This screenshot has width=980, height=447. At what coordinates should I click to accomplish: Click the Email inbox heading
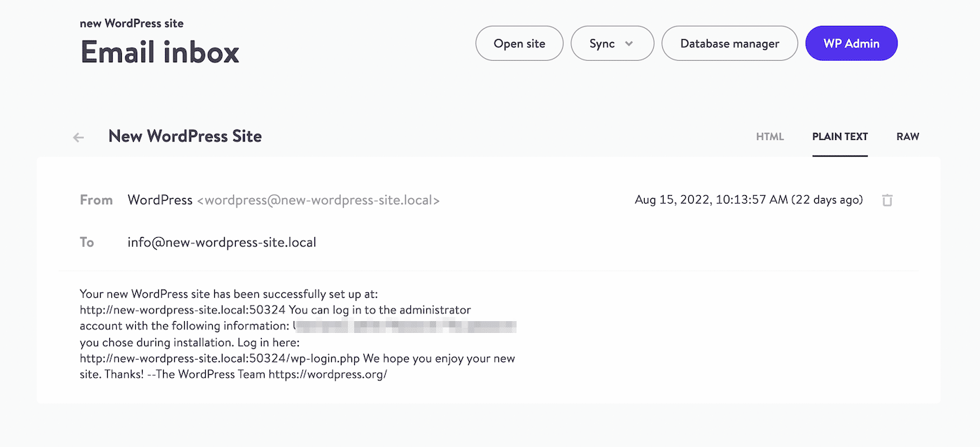160,51
